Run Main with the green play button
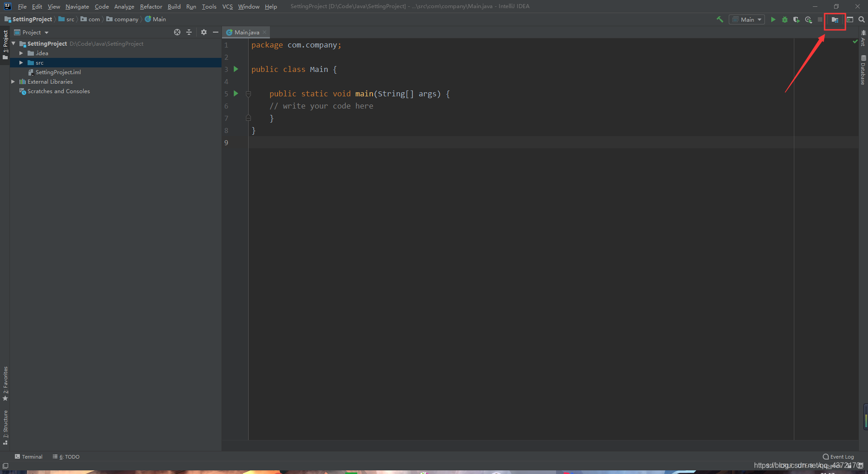 (773, 19)
